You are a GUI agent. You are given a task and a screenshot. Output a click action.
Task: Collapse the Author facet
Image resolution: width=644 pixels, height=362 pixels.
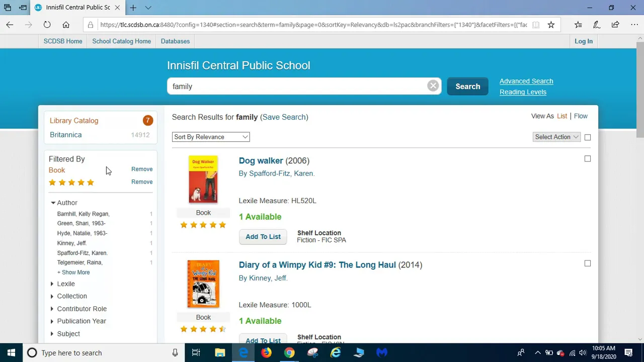(x=63, y=203)
